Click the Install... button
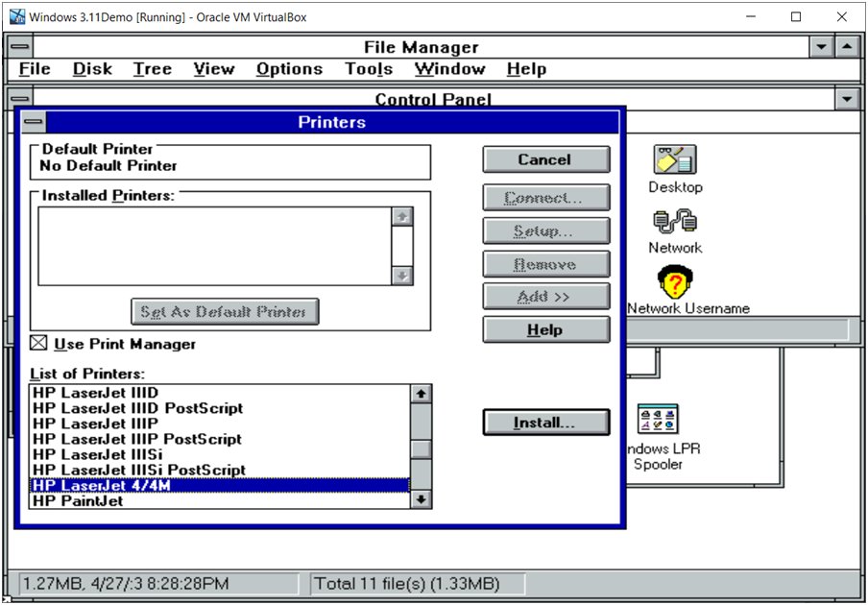The image size is (868, 605). coord(545,423)
